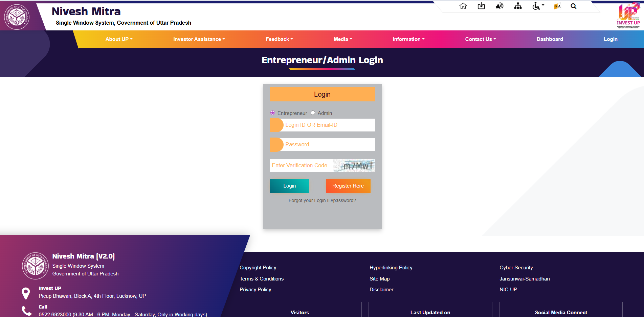This screenshot has height=317, width=644.
Task: Click the search magnifier icon
Action: click(574, 6)
